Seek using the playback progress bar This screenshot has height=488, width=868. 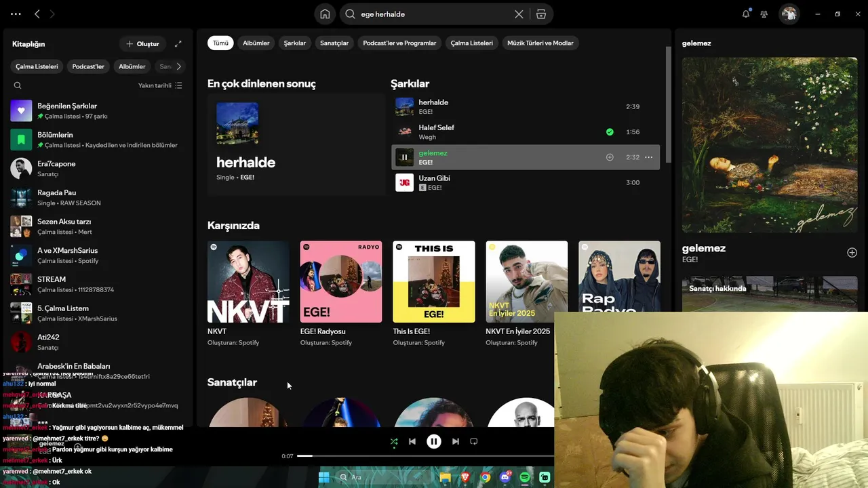[x=425, y=456]
